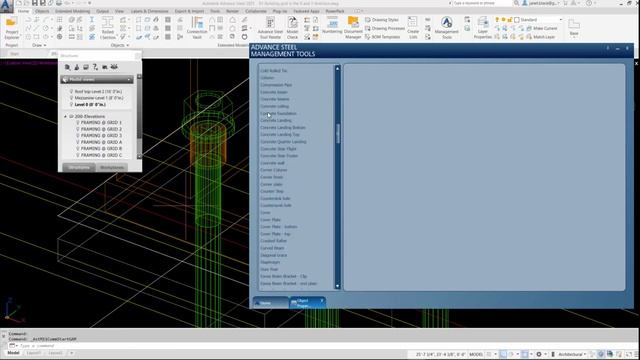This screenshot has width=640, height=360.
Task: Open the Architectural units dropdown in status bar
Action: click(x=572, y=354)
